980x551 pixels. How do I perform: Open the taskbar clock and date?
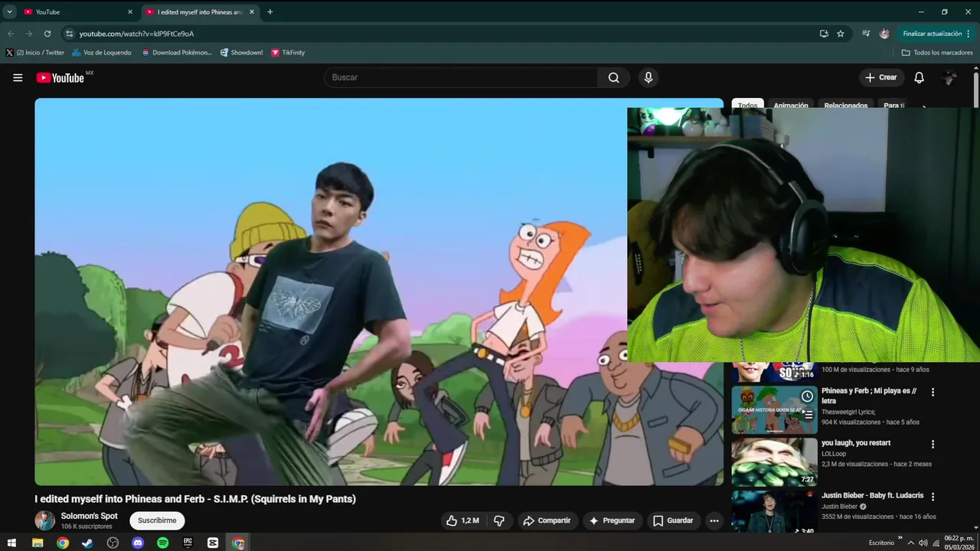click(959, 543)
